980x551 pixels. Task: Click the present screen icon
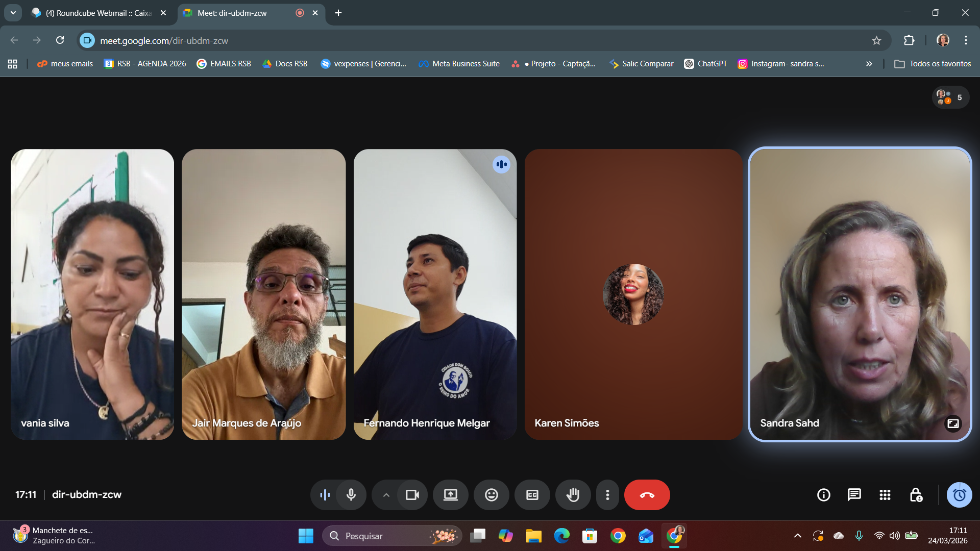[450, 495]
